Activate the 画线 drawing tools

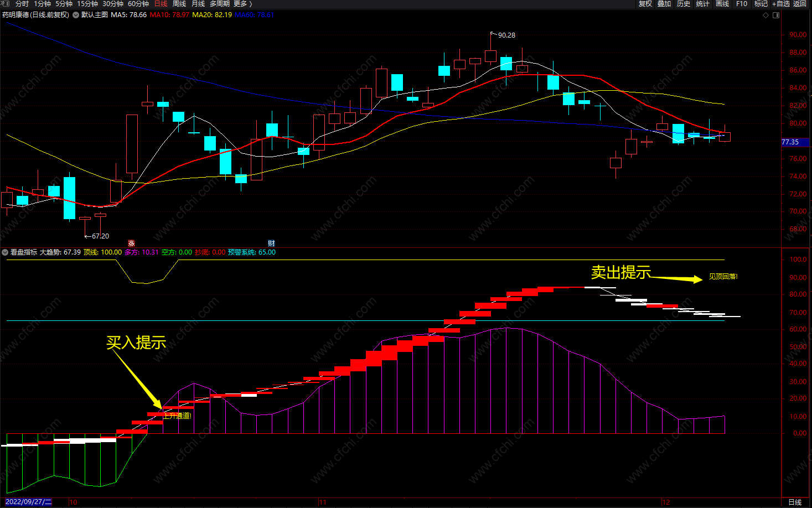tap(722, 4)
